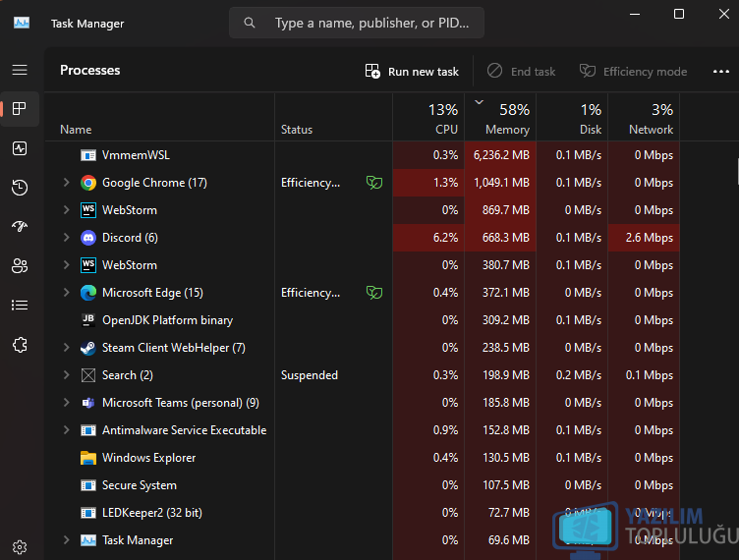Expand Microsoft Teams (personal) (9) group

67,403
